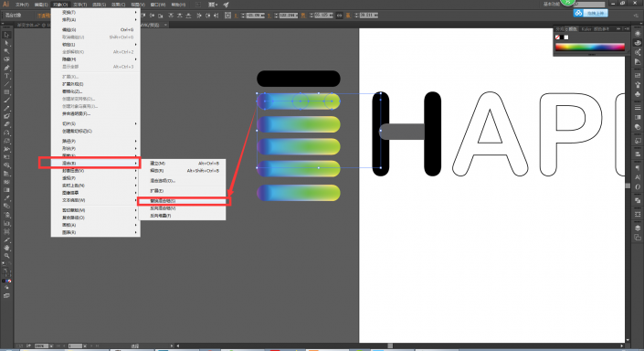
Task: Open the zoom level dropdown at bottom
Action: point(51,346)
